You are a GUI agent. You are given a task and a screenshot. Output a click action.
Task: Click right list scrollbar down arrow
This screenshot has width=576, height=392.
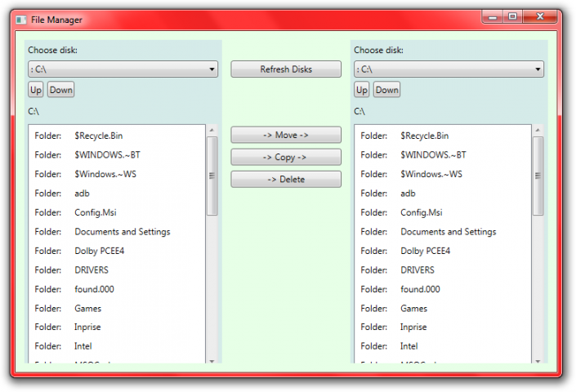point(538,361)
